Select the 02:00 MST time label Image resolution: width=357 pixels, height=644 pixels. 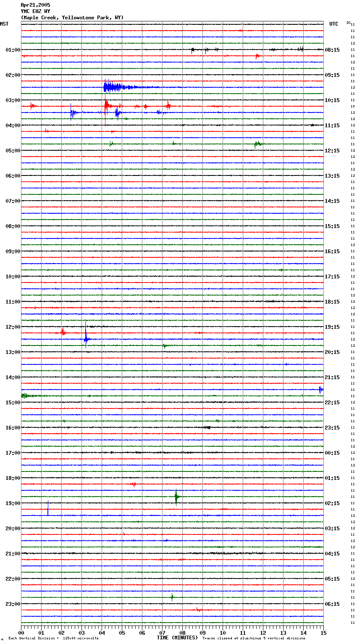coord(13,75)
